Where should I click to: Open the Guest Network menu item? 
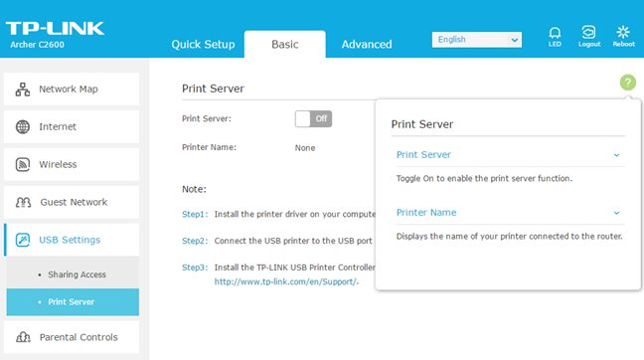point(72,202)
